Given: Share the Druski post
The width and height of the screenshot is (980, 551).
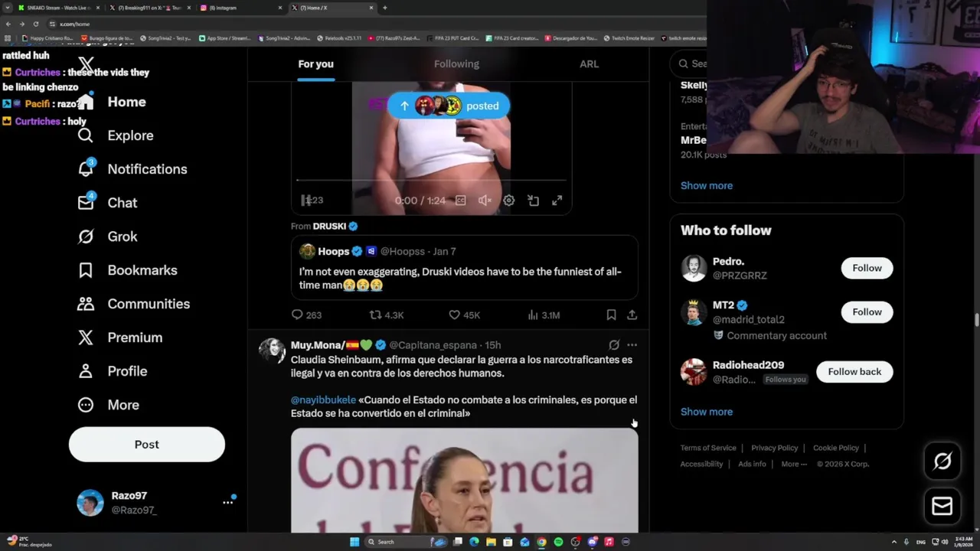Looking at the screenshot, I should point(632,315).
